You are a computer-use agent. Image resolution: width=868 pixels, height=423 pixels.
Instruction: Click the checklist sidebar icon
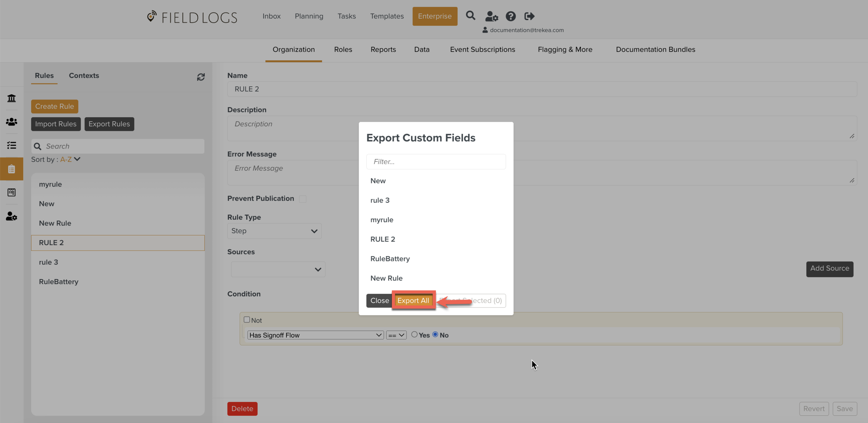tap(11, 145)
